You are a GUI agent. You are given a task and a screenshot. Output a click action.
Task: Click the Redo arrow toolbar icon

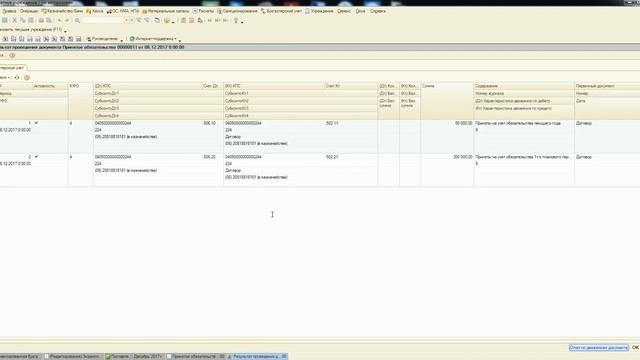67,20
